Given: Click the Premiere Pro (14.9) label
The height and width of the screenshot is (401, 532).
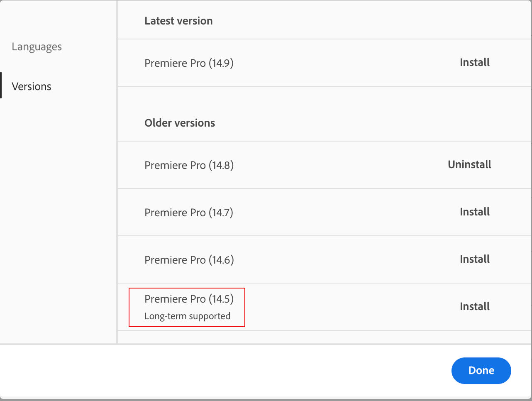Looking at the screenshot, I should (x=189, y=63).
